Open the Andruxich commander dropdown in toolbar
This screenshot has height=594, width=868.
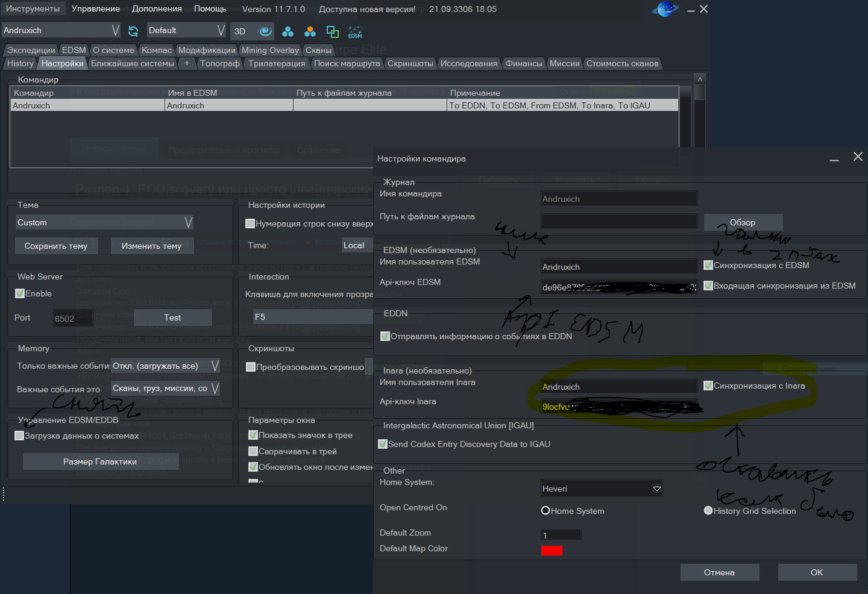click(x=61, y=30)
